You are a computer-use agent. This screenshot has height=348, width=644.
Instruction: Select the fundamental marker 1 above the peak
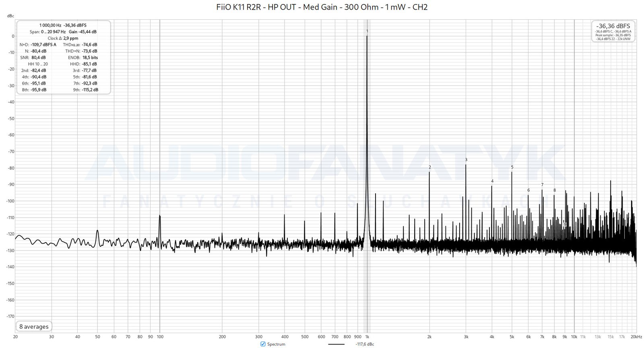click(x=367, y=31)
